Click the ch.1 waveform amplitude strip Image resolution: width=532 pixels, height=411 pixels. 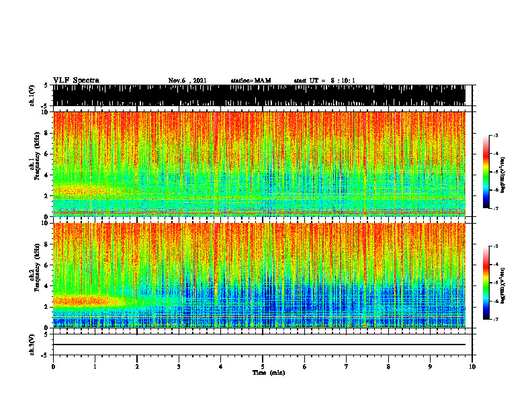[x=259, y=95]
